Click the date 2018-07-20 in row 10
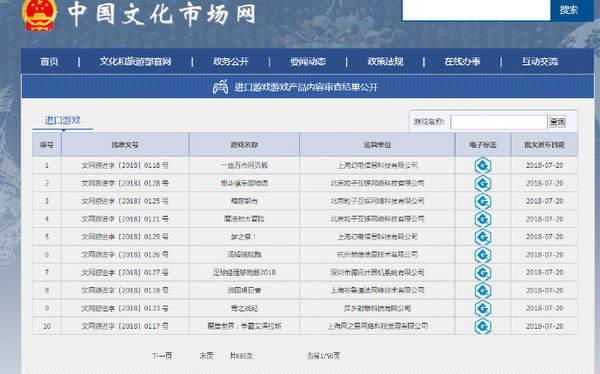 544,326
